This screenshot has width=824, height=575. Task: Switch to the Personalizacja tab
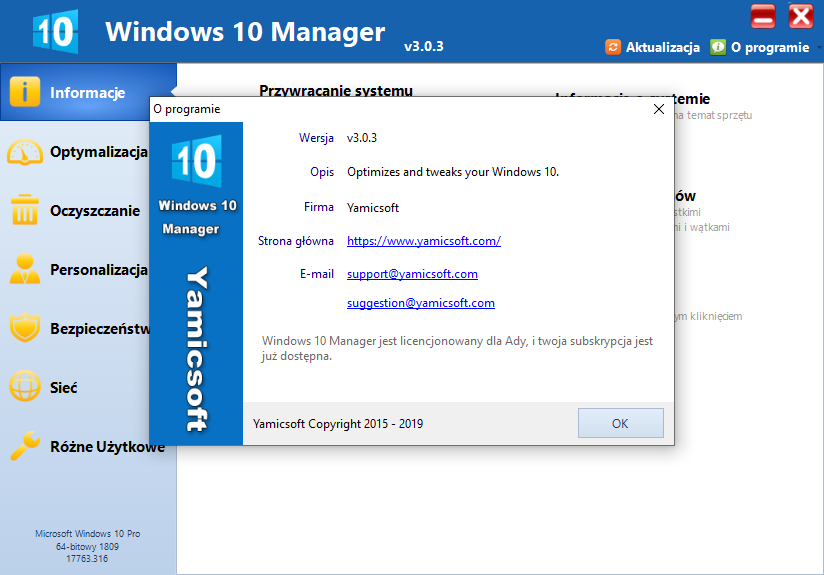98,270
